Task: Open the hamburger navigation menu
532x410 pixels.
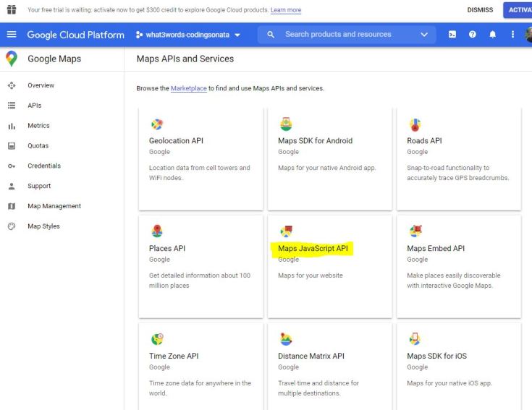Action: [x=12, y=34]
